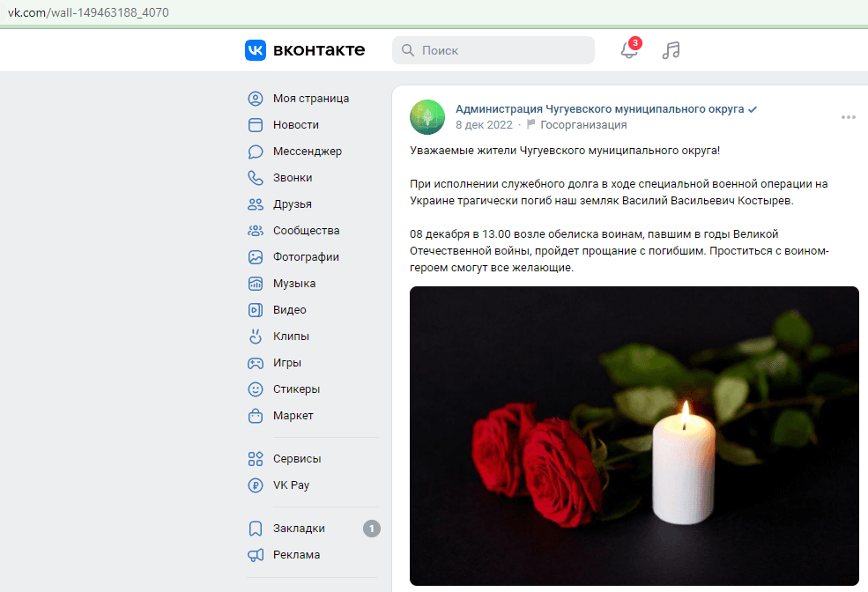Click the Закладки counter badge 1

tap(372, 529)
